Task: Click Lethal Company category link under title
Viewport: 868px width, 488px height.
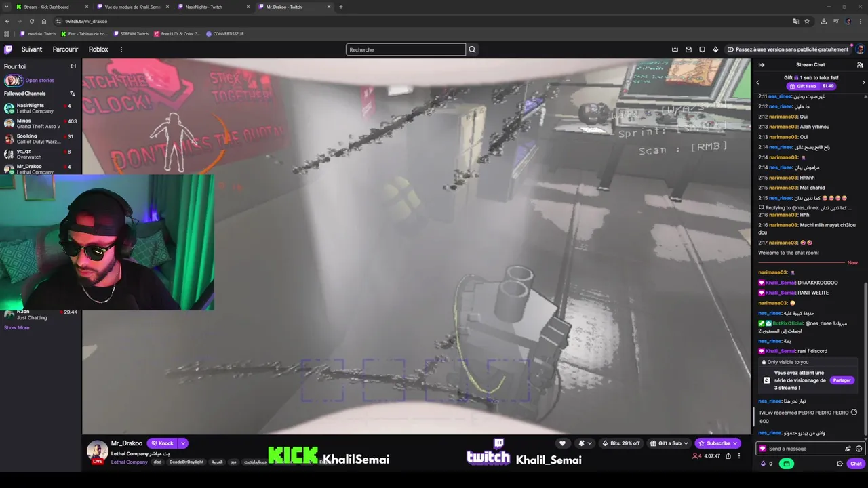Action: [x=129, y=462]
